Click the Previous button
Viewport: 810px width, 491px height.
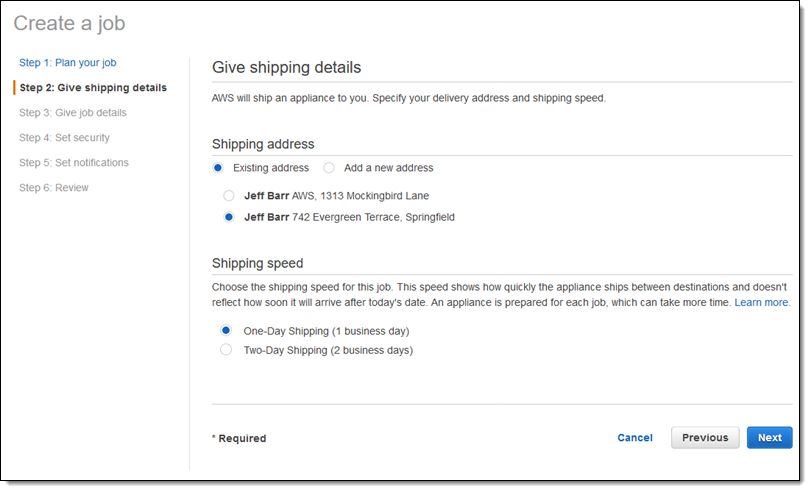[705, 438]
